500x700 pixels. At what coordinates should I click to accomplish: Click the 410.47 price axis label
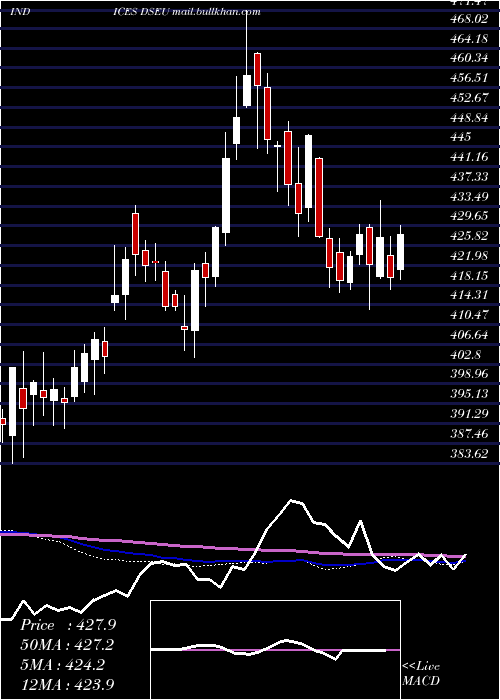point(470,315)
